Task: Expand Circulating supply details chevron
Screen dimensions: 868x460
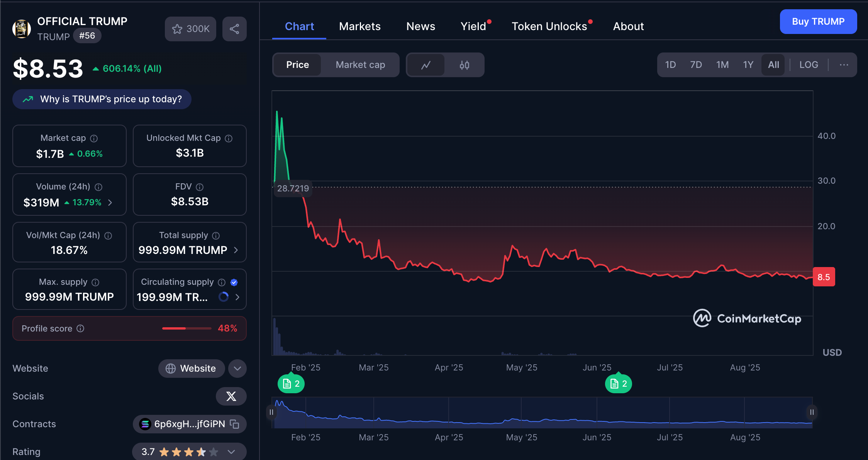Action: pos(237,297)
